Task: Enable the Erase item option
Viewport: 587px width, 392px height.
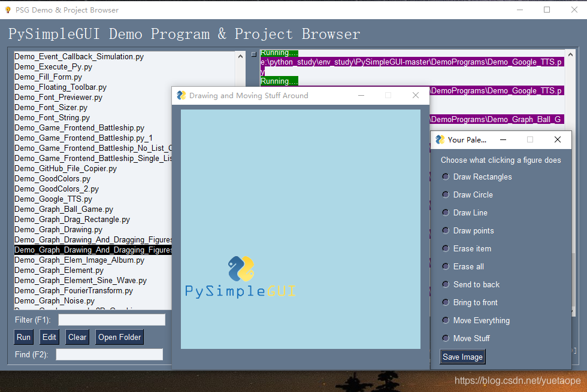Action: pos(467,249)
